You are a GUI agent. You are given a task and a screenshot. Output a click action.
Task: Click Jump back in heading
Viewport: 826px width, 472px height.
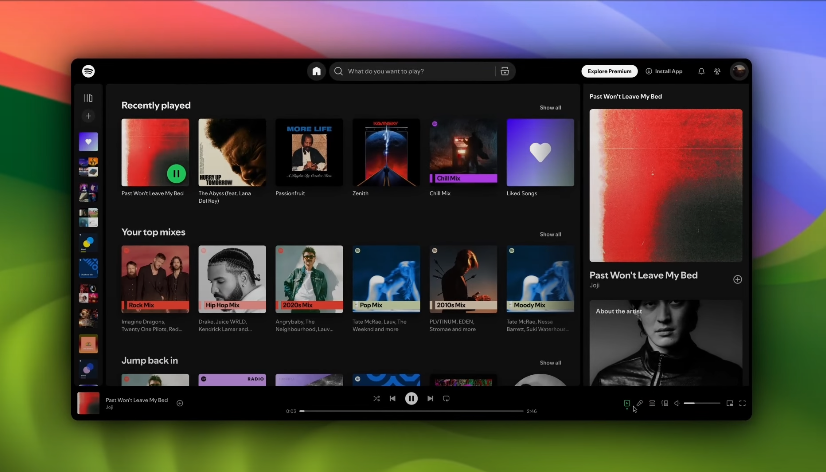pyautogui.click(x=150, y=360)
